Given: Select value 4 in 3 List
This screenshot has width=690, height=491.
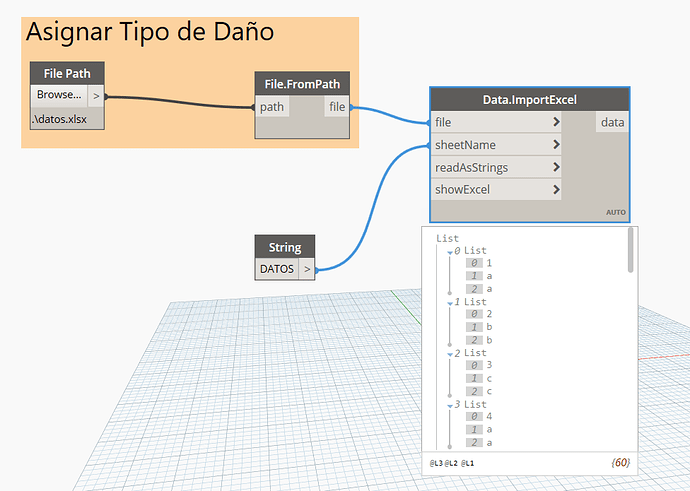Looking at the screenshot, I should tap(489, 416).
